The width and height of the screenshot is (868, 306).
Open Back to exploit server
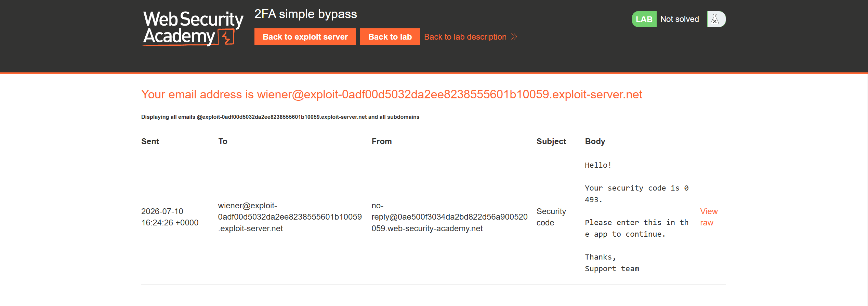coord(305,37)
